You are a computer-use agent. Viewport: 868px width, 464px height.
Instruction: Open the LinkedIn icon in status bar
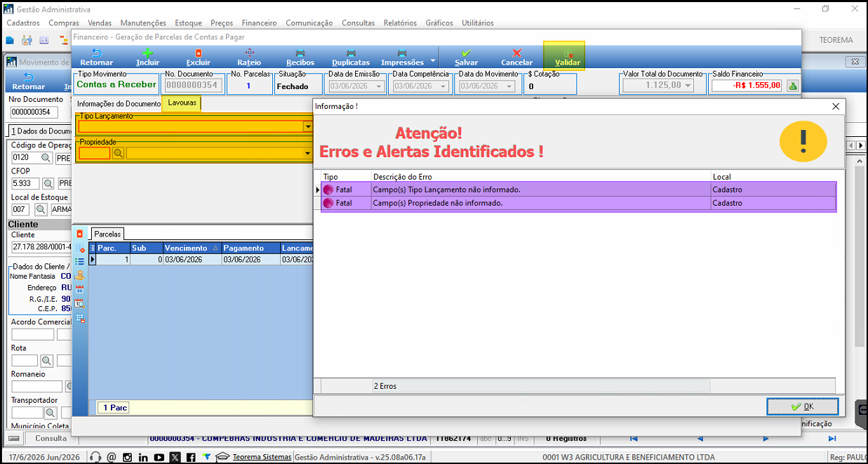pos(143,457)
